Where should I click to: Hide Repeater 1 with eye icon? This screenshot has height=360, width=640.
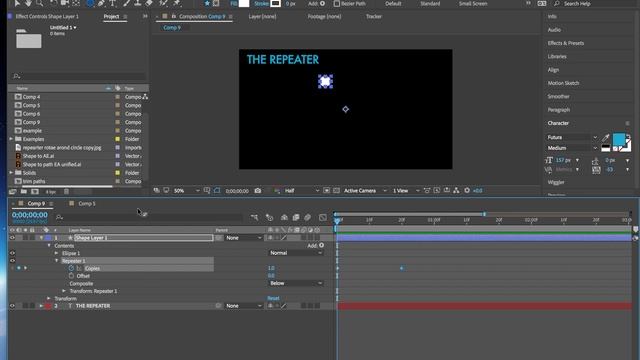[12, 260]
